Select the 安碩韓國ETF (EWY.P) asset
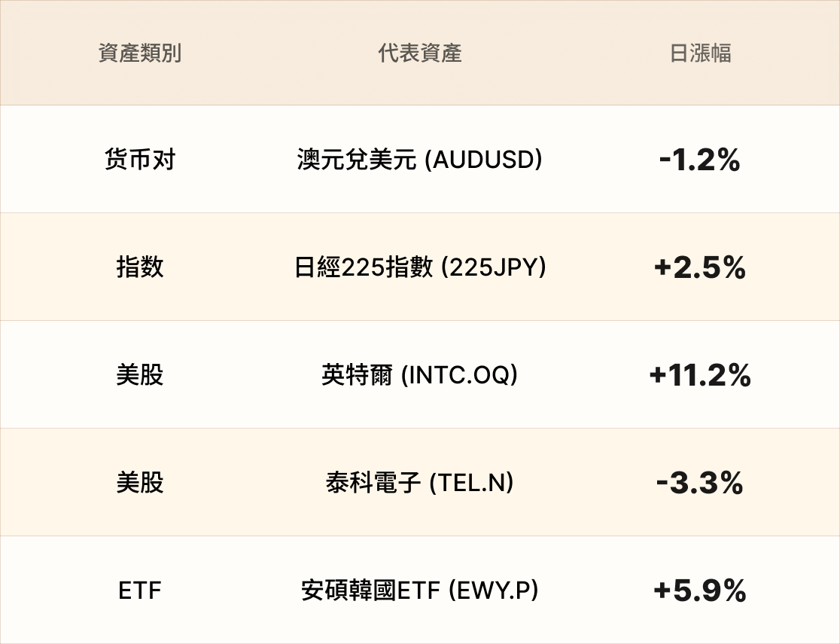Image resolution: width=840 pixels, height=644 pixels. click(420, 591)
